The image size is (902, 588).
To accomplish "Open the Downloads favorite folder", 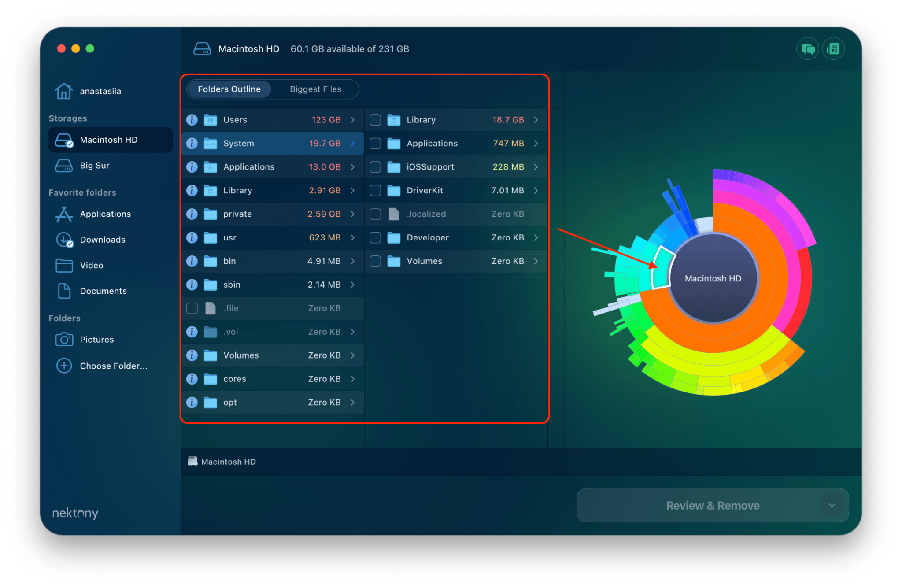I will pyautogui.click(x=102, y=239).
